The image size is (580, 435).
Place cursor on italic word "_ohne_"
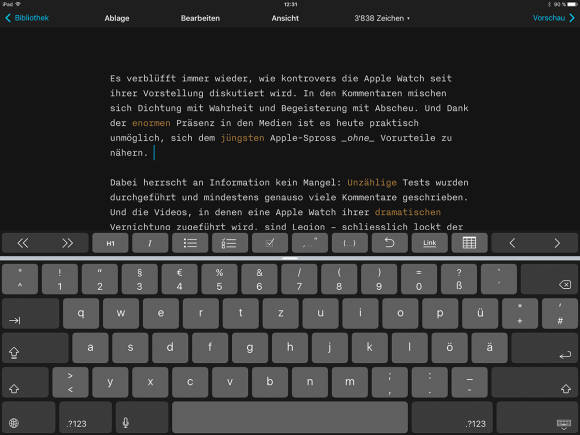click(358, 138)
